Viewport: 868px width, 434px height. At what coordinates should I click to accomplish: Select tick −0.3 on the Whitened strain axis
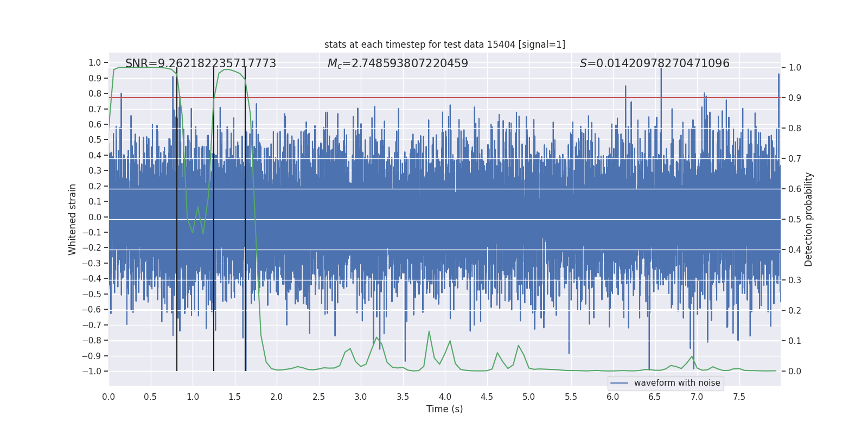point(92,264)
